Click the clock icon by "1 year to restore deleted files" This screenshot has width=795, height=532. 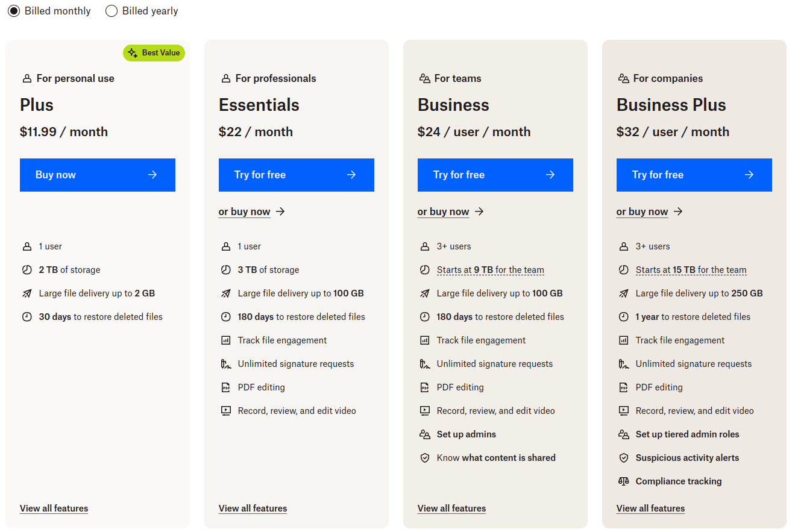point(623,316)
